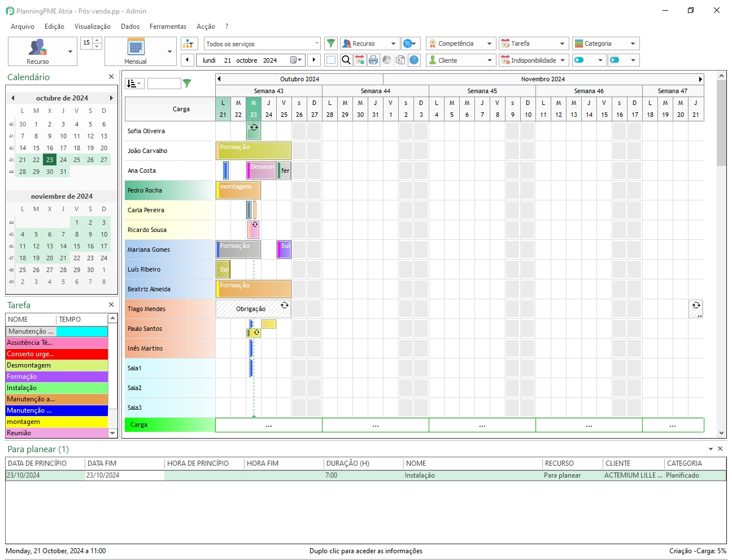The image size is (732, 560).
Task: Open the ? help menu
Action: 226,27
